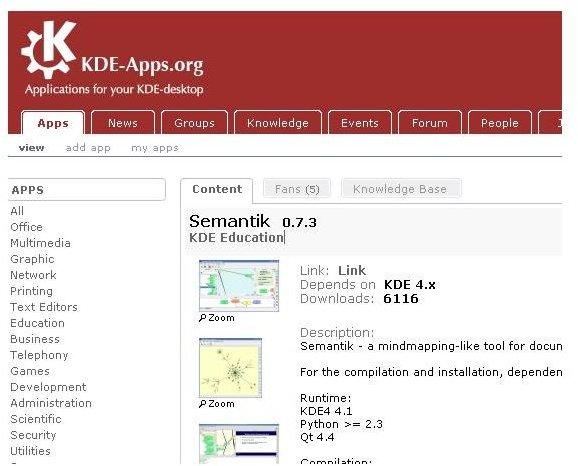The height and width of the screenshot is (466, 578).
Task: Open my apps submenu item
Action: pyautogui.click(x=155, y=148)
